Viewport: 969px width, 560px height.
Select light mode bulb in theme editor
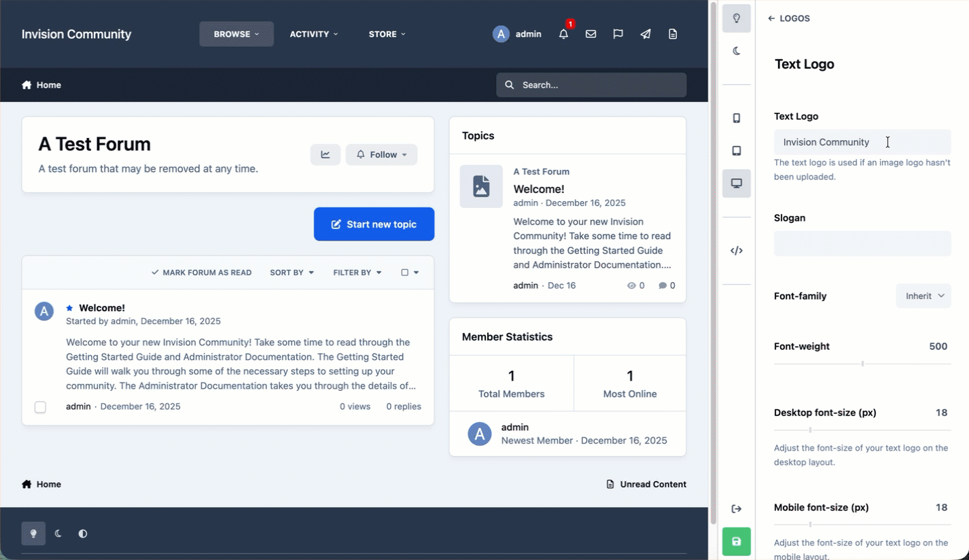737,18
